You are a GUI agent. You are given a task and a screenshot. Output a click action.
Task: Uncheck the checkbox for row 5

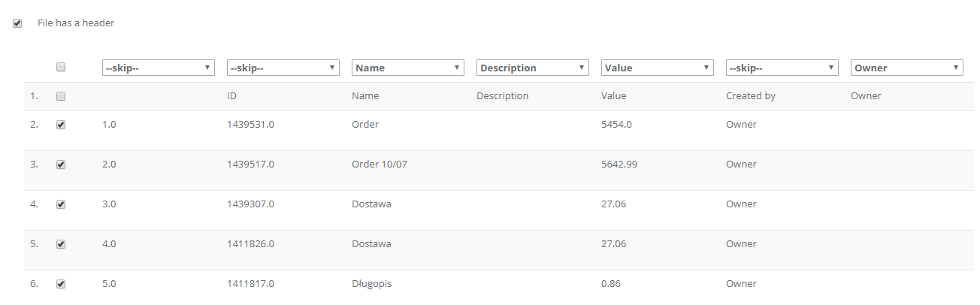click(61, 244)
